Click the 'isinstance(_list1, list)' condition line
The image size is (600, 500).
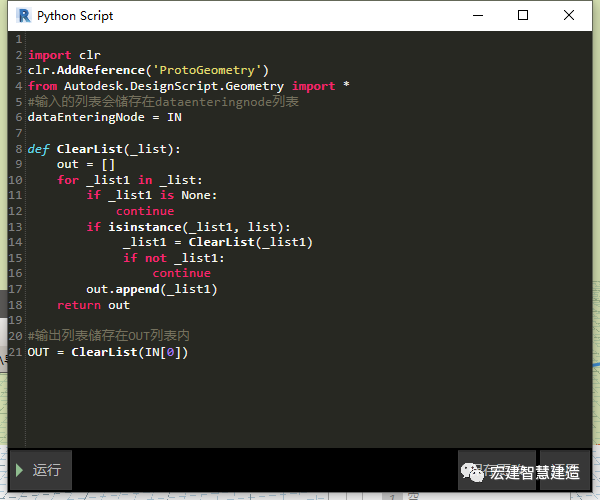[188, 227]
